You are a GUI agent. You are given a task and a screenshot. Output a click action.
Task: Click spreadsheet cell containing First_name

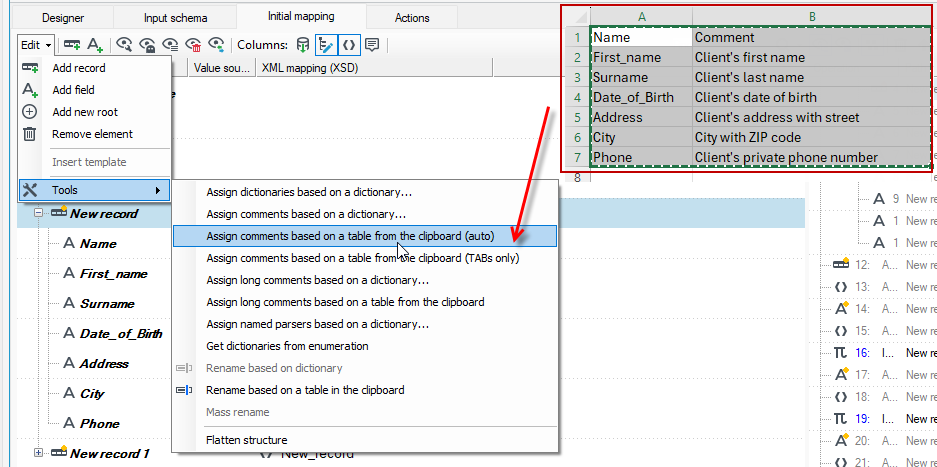coord(641,57)
